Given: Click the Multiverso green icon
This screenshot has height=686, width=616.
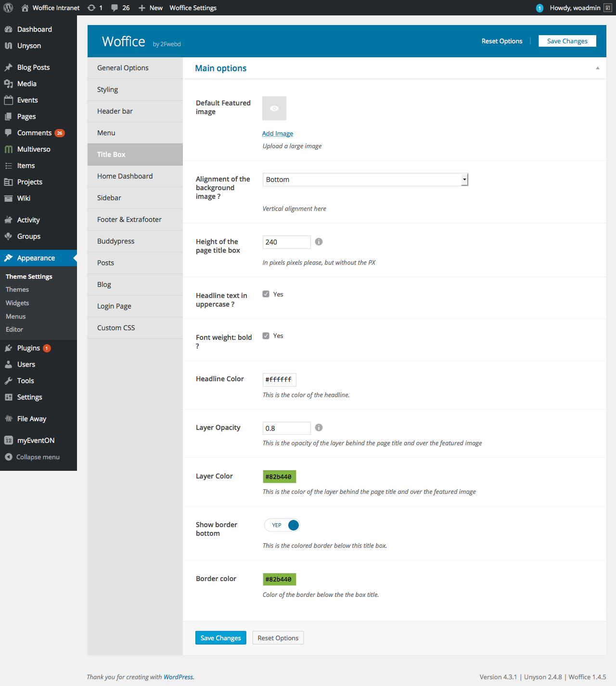Looking at the screenshot, I should [9, 149].
